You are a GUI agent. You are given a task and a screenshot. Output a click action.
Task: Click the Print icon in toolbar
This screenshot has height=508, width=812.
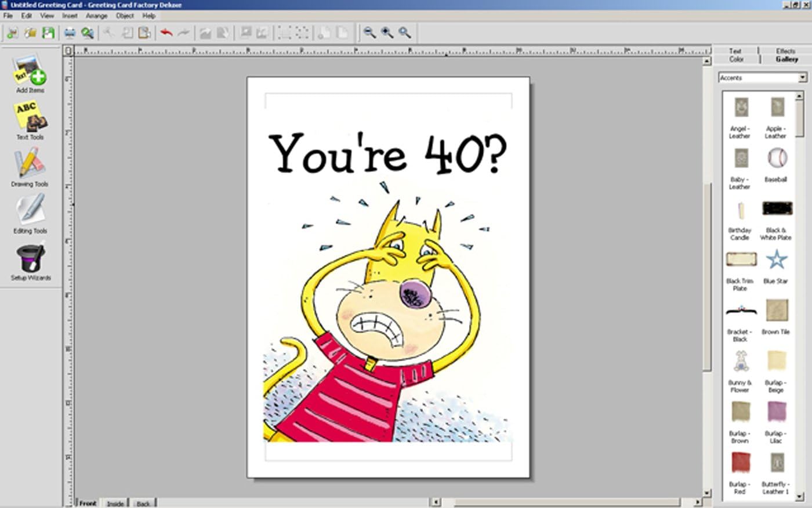point(70,33)
